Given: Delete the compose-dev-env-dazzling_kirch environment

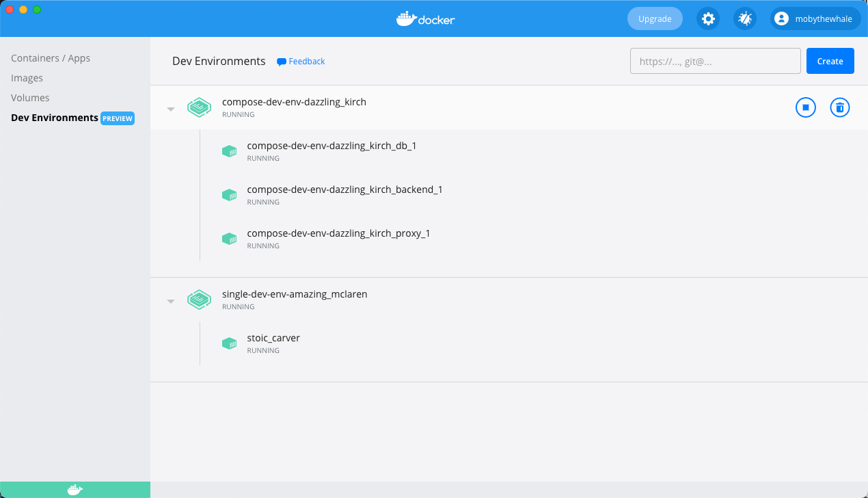Looking at the screenshot, I should click(x=840, y=107).
